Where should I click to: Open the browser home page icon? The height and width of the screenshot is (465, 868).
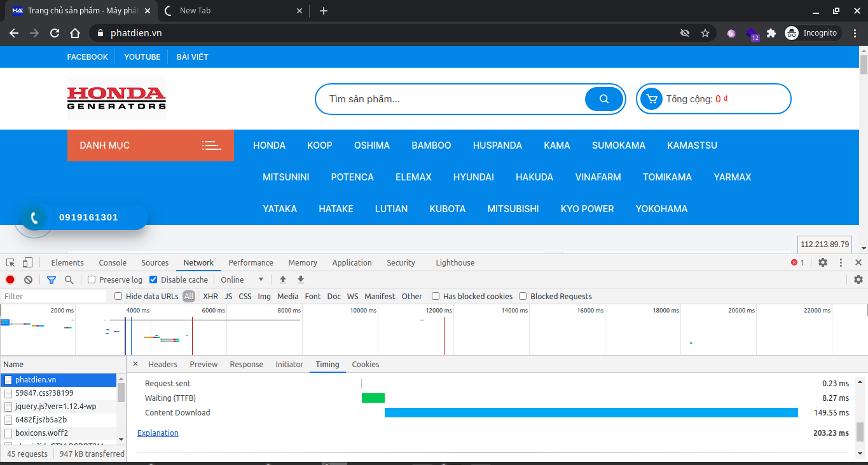click(x=75, y=33)
